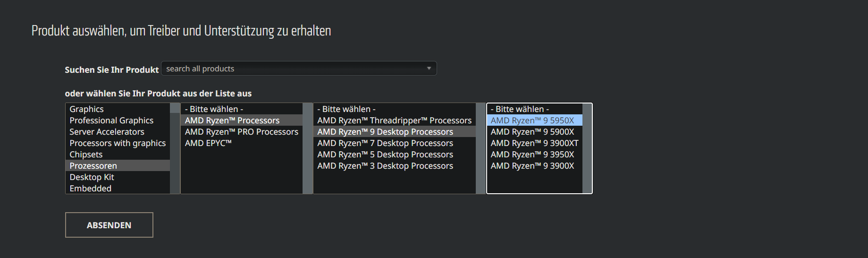Pick Processors with graphics option
The image size is (868, 258).
click(118, 143)
